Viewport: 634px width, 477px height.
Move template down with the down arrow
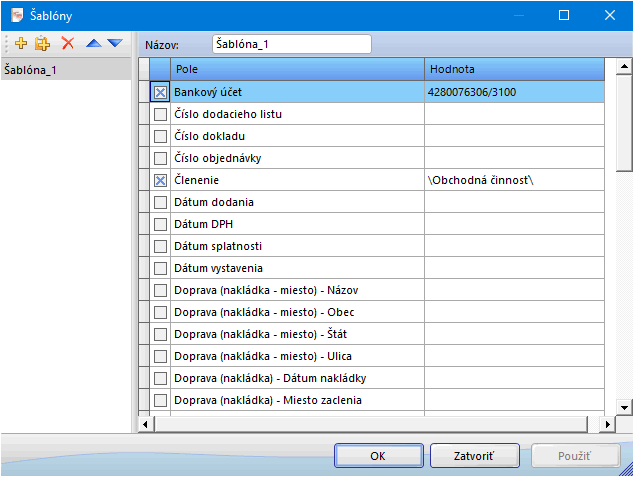(x=115, y=44)
